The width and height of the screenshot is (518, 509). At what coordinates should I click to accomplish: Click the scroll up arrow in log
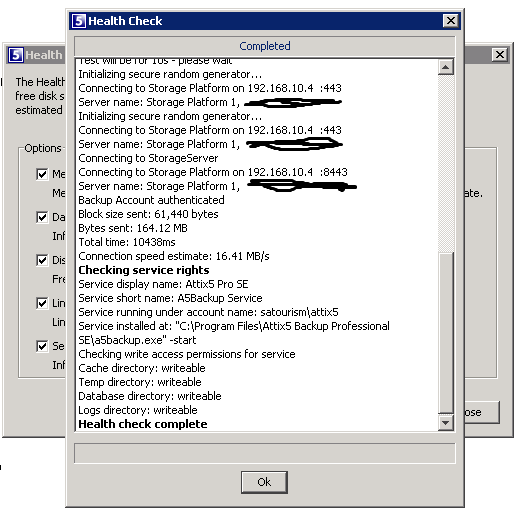coord(446,67)
